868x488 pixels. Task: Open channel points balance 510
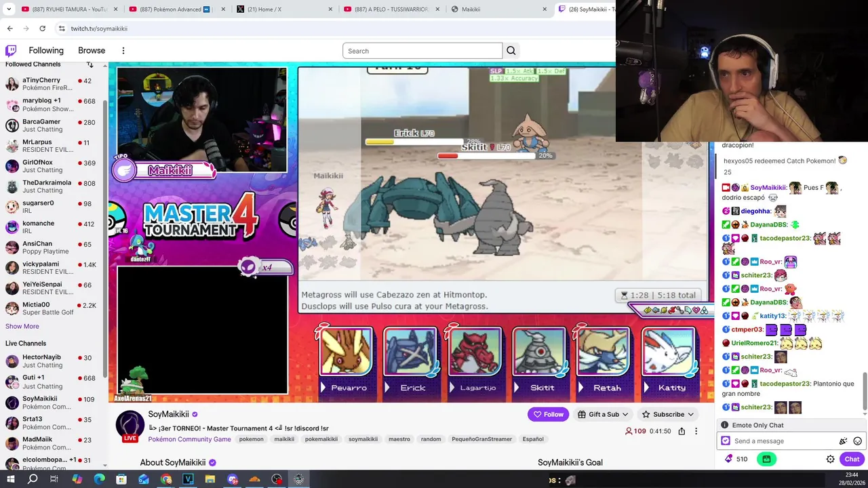[x=736, y=459]
